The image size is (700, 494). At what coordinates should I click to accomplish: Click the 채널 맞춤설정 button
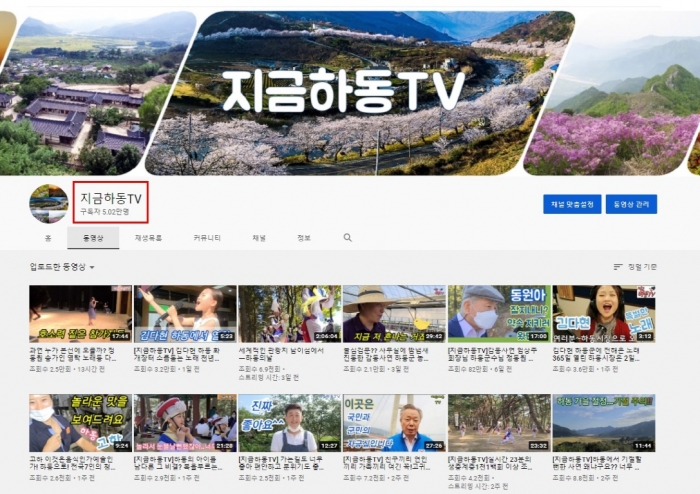coord(572,204)
